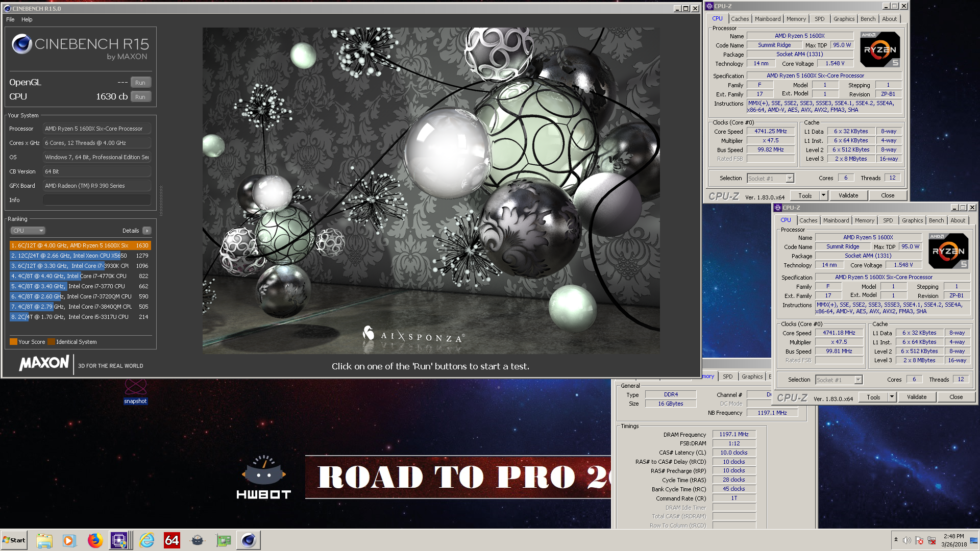Open Mainboard tab in lower CPU-Z window

pos(836,220)
